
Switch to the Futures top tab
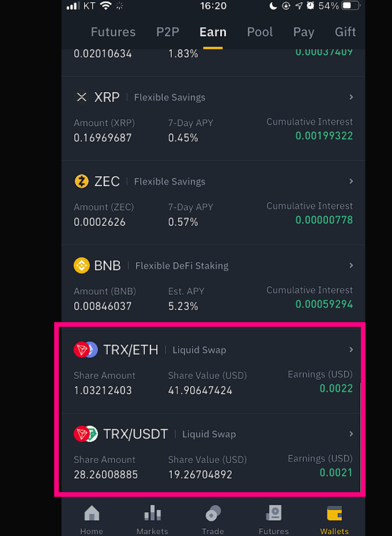click(x=113, y=32)
